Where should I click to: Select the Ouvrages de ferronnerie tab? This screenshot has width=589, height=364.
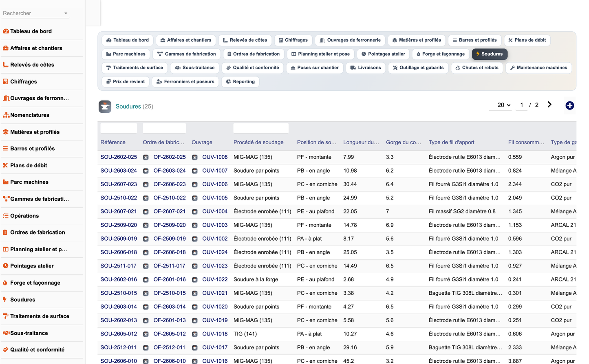[350, 40]
